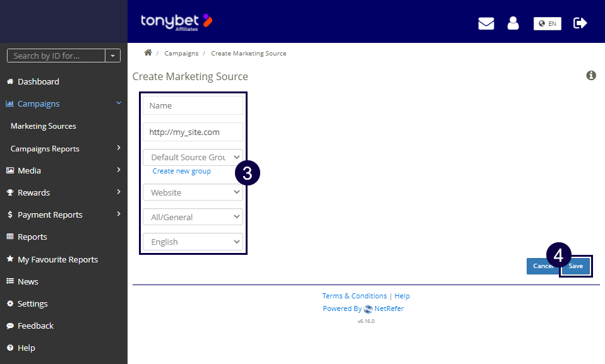Open the Create new group link

181,170
